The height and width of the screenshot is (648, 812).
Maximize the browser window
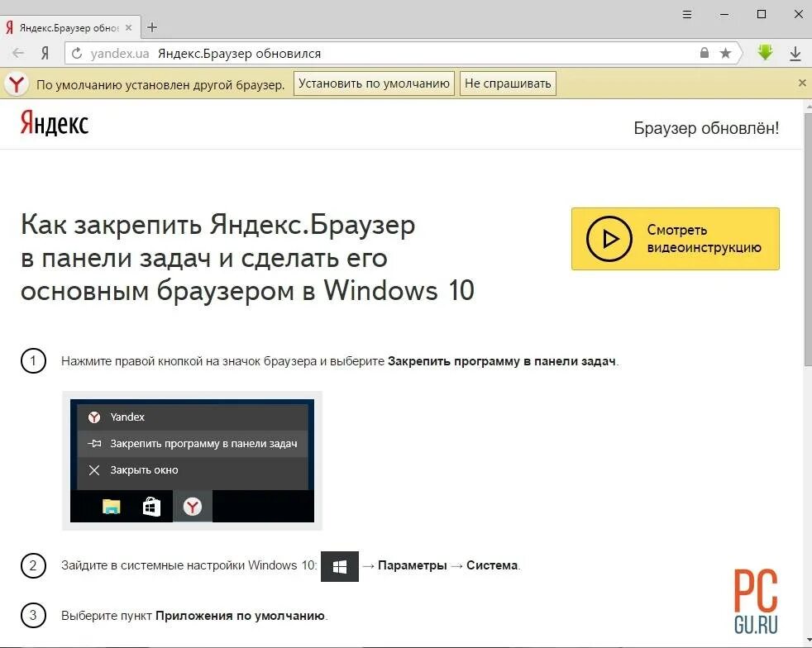pyautogui.click(x=762, y=15)
